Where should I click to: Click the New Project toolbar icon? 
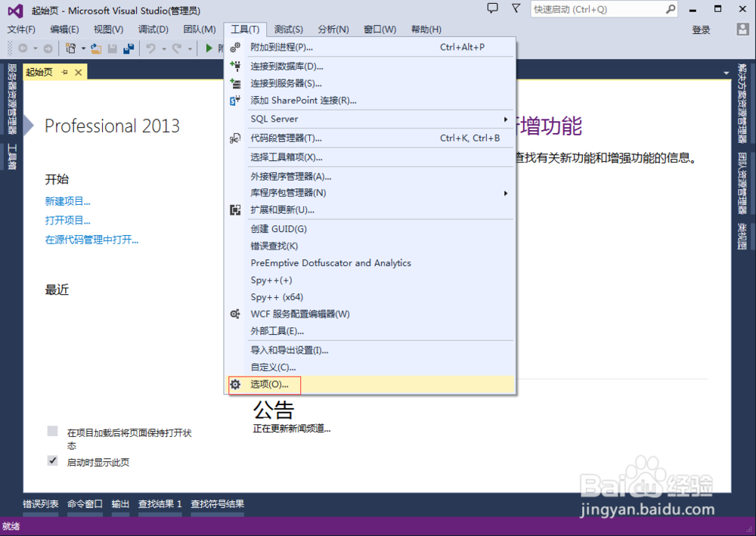coord(71,48)
